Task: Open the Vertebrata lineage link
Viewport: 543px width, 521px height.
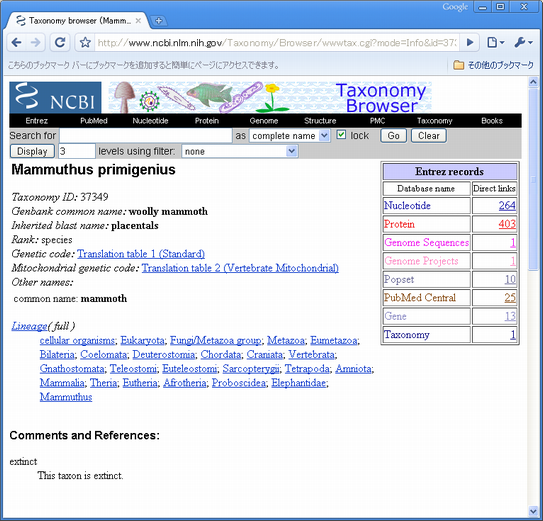Action: (311, 355)
